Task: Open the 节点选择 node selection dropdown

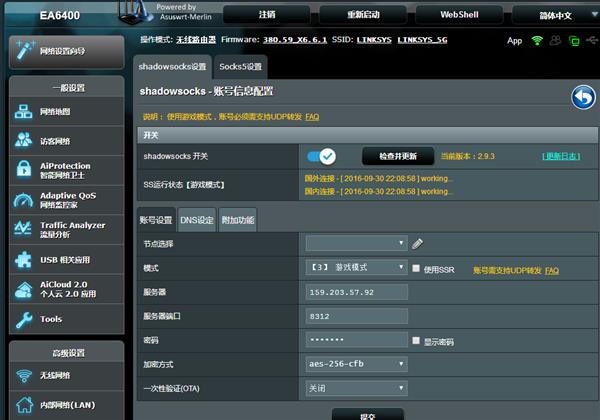Action: tap(356, 243)
